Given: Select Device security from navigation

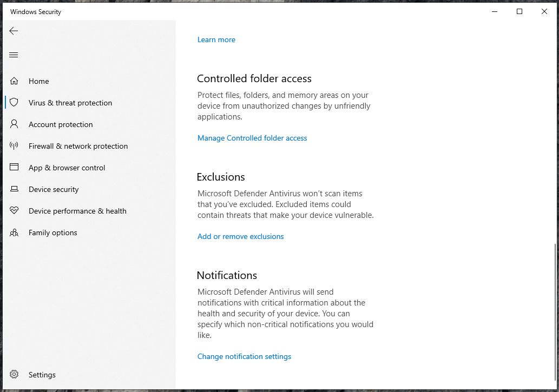Looking at the screenshot, I should point(54,189).
